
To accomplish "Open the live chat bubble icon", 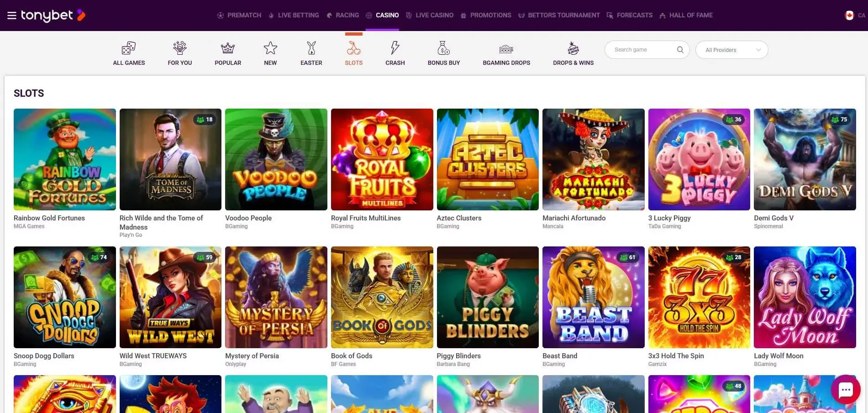I will click(x=846, y=389).
